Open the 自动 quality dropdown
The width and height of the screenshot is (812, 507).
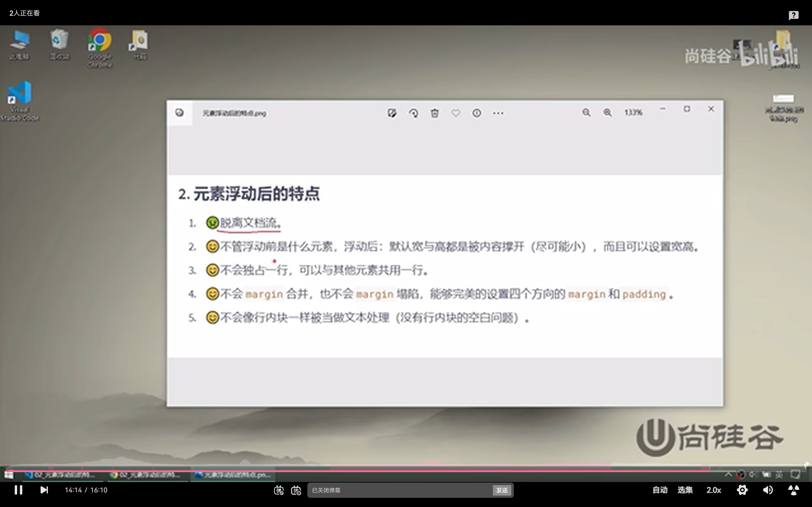click(660, 490)
